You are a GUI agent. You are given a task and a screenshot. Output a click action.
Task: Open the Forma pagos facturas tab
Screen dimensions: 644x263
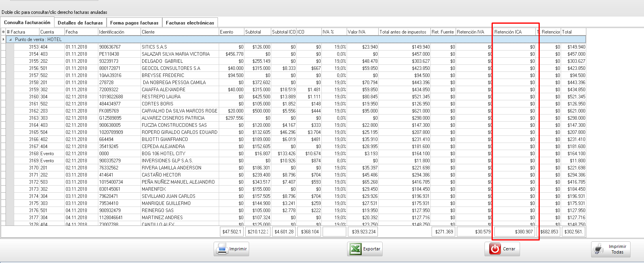pos(134,23)
